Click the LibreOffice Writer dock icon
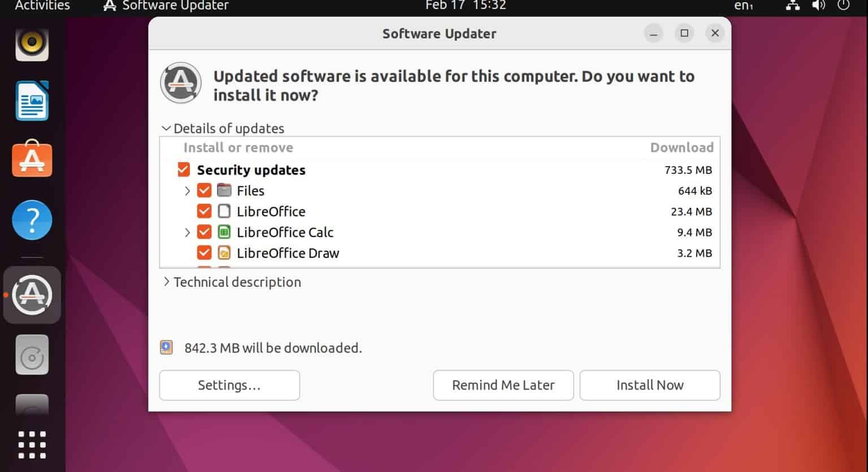This screenshot has height=472, width=868. point(32,101)
